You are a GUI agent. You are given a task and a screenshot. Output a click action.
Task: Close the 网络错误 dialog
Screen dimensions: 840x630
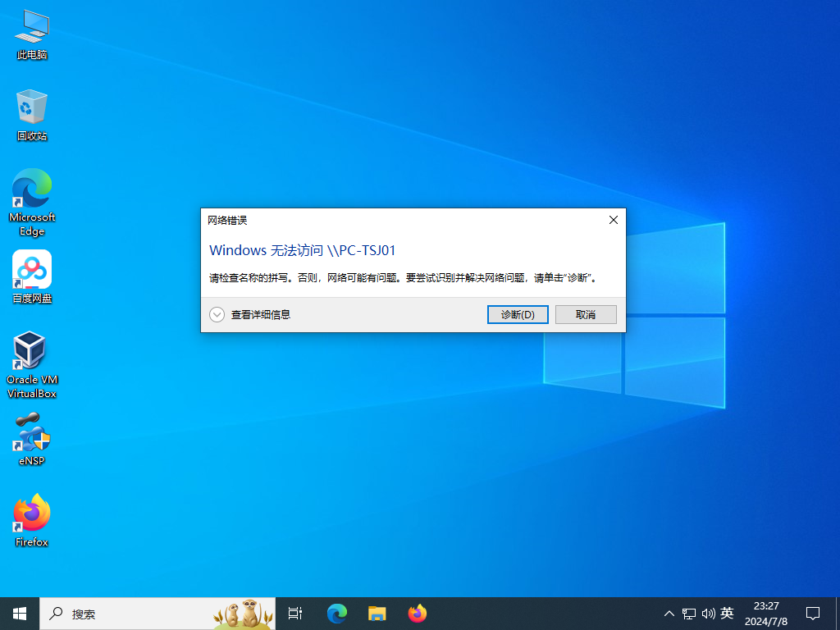[614, 220]
